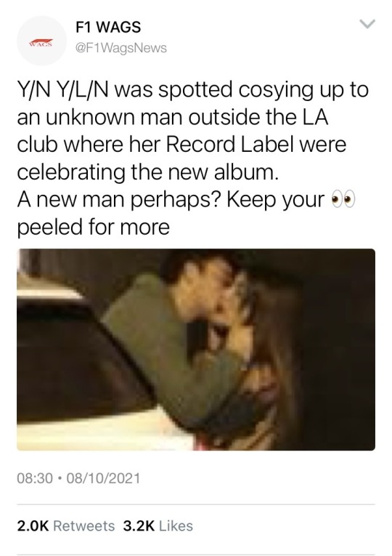Open the Retweets label list
The image size is (392, 556).
pyautogui.click(x=84, y=526)
